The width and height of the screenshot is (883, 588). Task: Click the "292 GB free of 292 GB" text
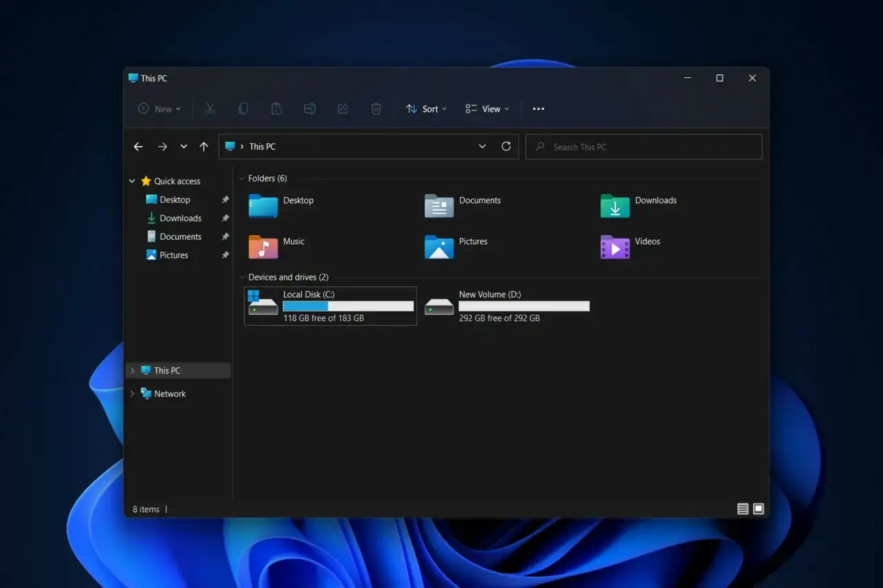tap(499, 318)
